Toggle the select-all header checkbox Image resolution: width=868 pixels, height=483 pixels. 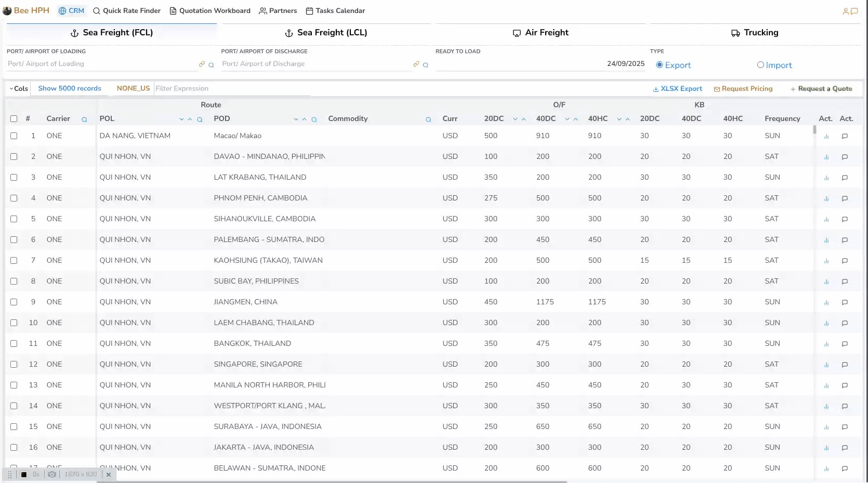click(x=14, y=119)
